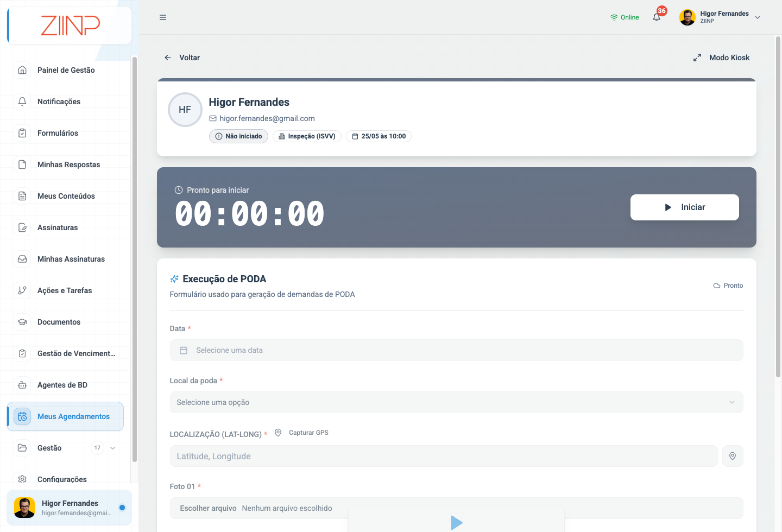Open the Local da poda dropdown

pyautogui.click(x=456, y=402)
